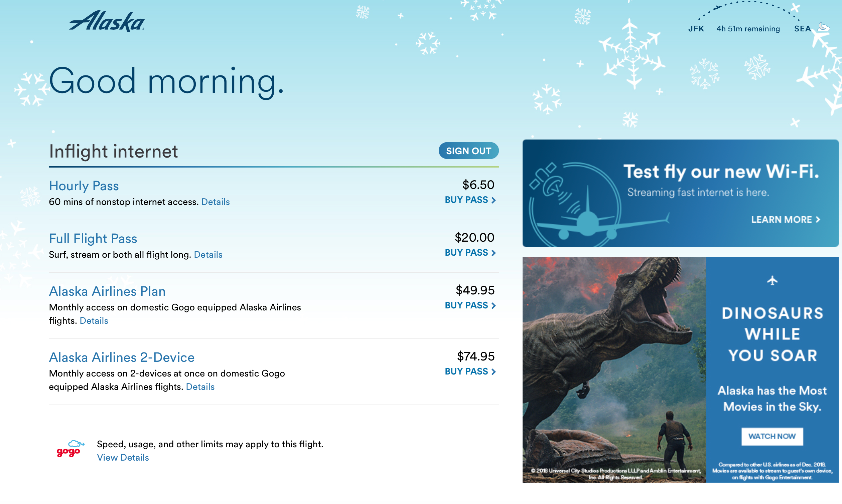Viewport: 842px width, 504px height.
Task: Click the Gogo logo icon
Action: point(70,449)
